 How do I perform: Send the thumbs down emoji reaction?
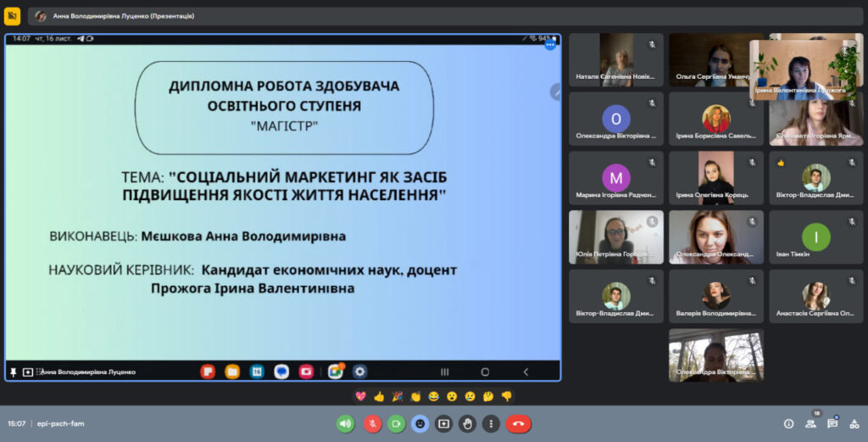(506, 396)
